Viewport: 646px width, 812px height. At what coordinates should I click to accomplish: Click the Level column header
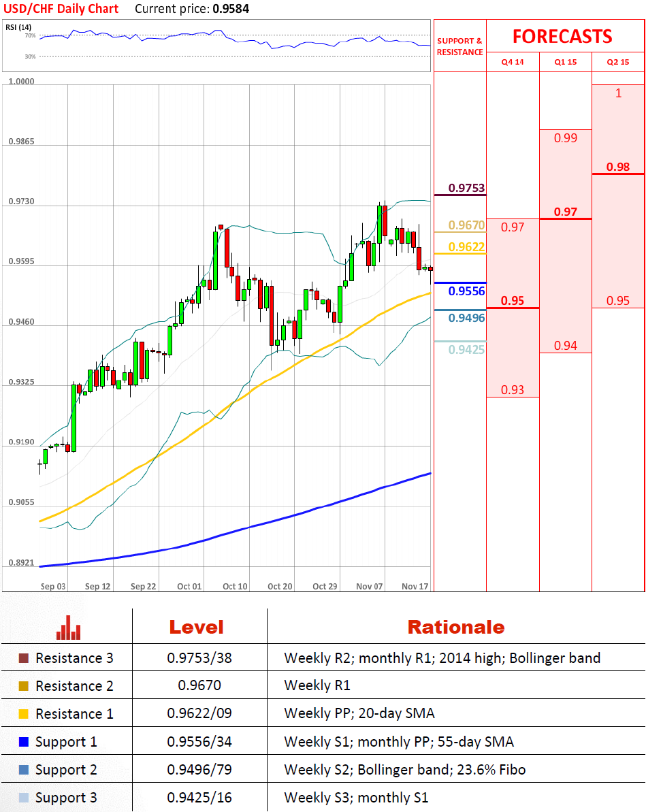196,627
